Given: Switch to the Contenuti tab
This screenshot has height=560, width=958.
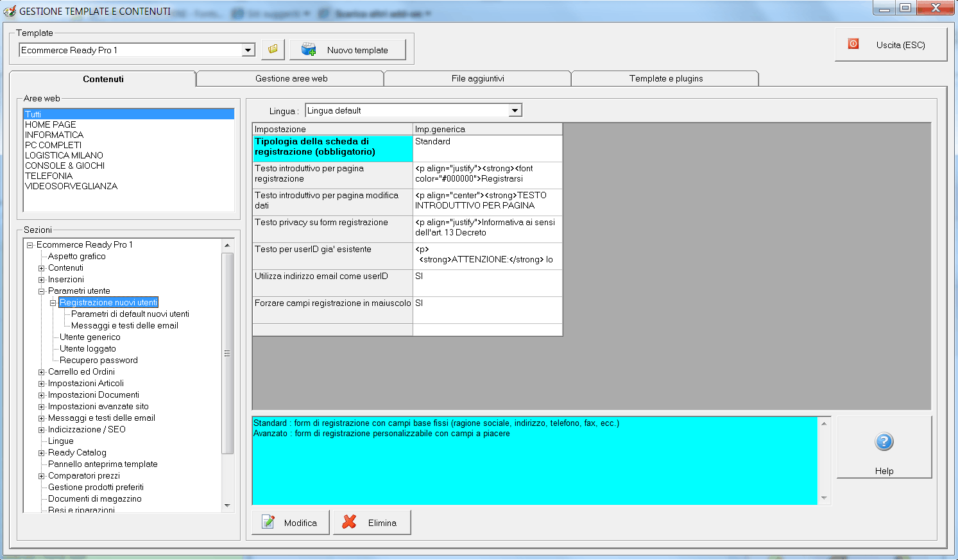Looking at the screenshot, I should [x=103, y=79].
